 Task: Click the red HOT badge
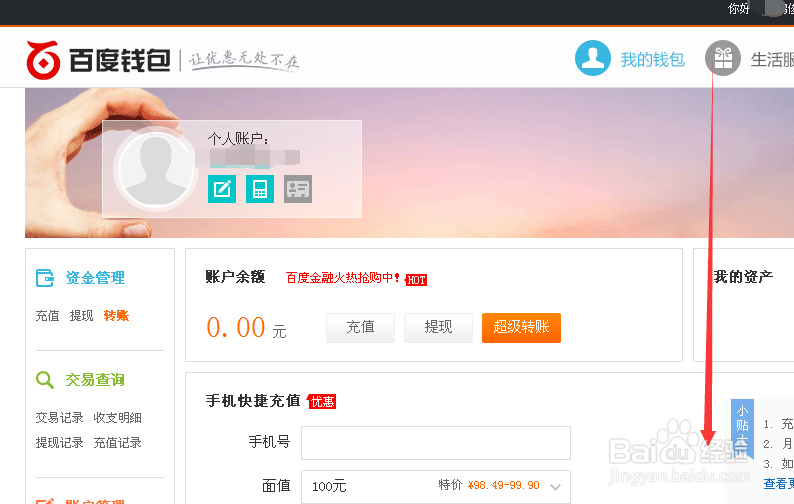click(416, 280)
